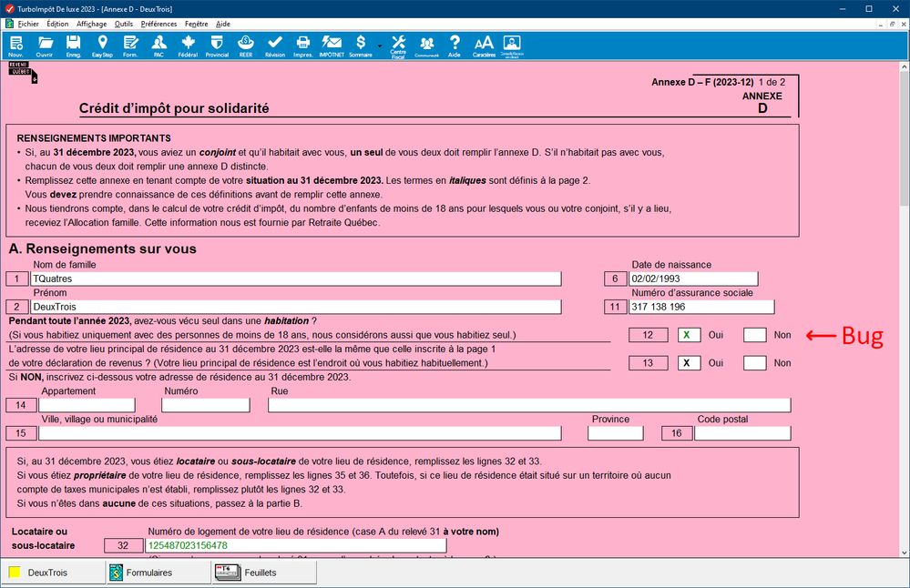Image resolution: width=910 pixels, height=588 pixels.
Task: Expand the arrow beside the Sommaire icon
Action: click(380, 46)
